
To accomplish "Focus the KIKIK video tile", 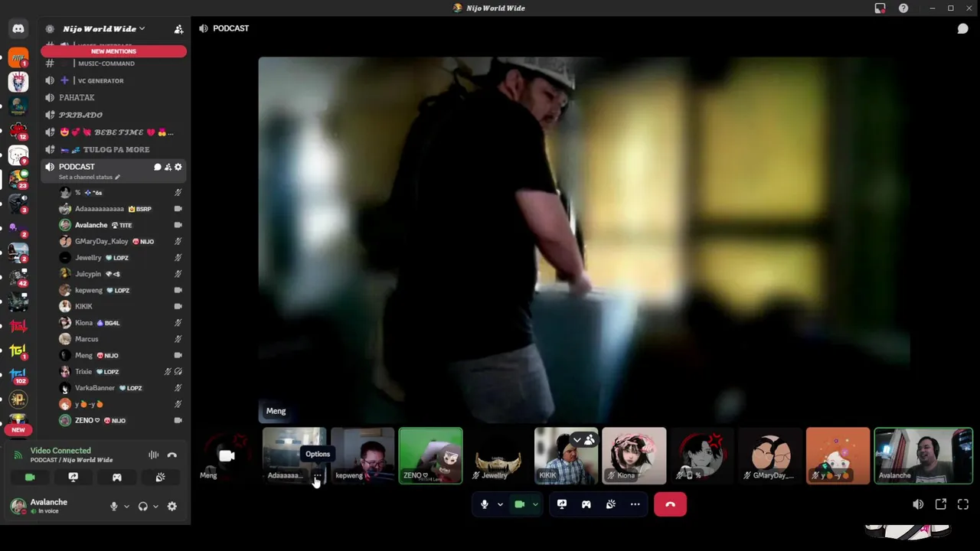I will point(566,456).
